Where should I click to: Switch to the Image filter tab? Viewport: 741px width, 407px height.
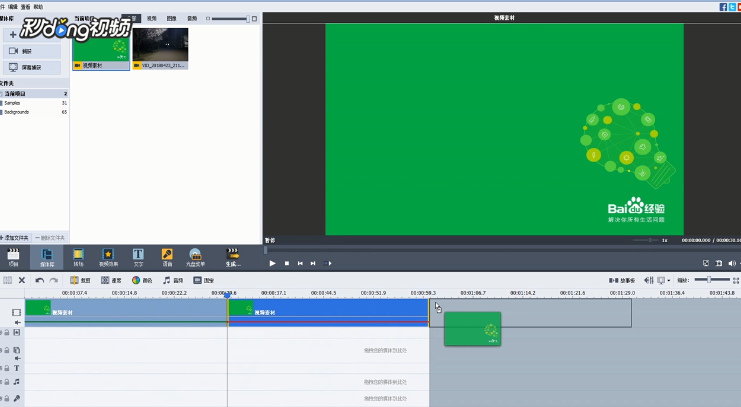[172, 18]
